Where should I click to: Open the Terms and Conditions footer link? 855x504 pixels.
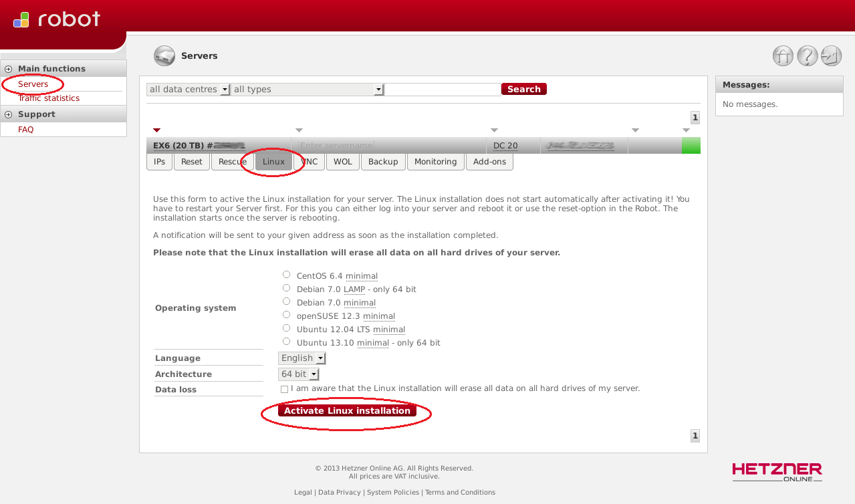461,493
